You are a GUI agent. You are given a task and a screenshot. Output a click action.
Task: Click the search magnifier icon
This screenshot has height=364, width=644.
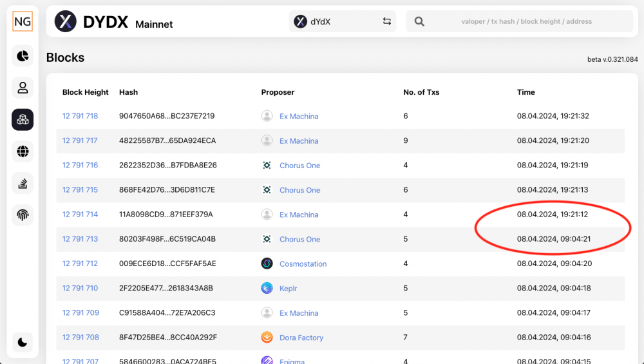click(419, 21)
